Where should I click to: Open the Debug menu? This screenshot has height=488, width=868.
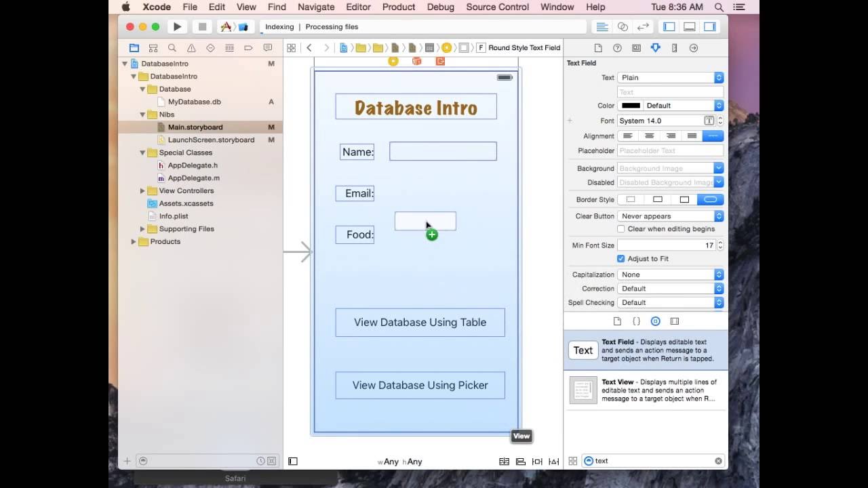[x=441, y=7]
